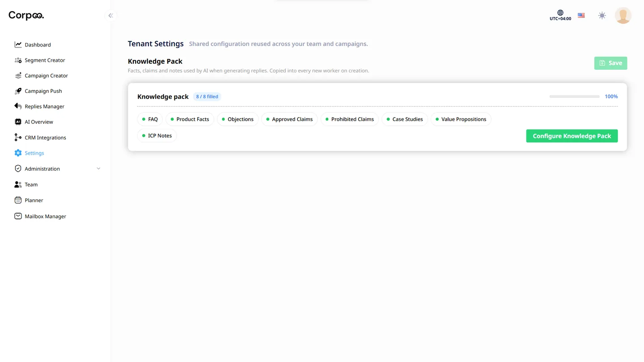This screenshot has height=362, width=644.
Task: Select the Product Facts chip
Action: pyautogui.click(x=190, y=119)
